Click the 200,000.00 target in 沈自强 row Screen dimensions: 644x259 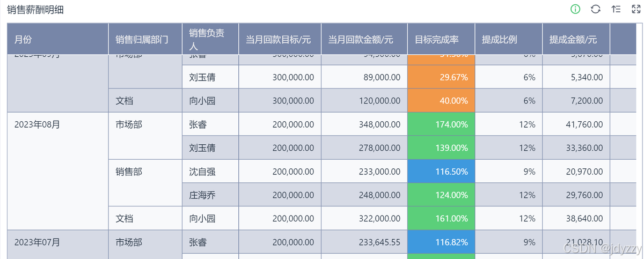pos(280,172)
